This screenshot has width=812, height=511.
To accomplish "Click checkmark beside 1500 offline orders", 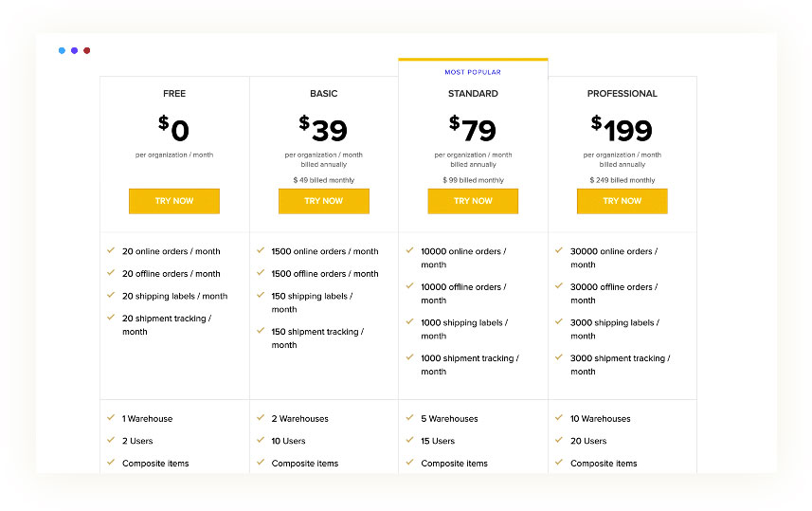I will (261, 273).
